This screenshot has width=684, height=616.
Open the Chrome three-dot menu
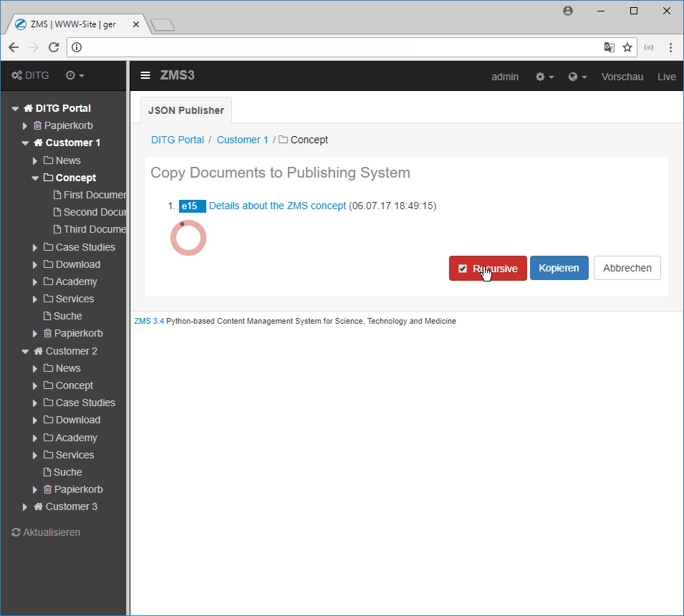670,47
